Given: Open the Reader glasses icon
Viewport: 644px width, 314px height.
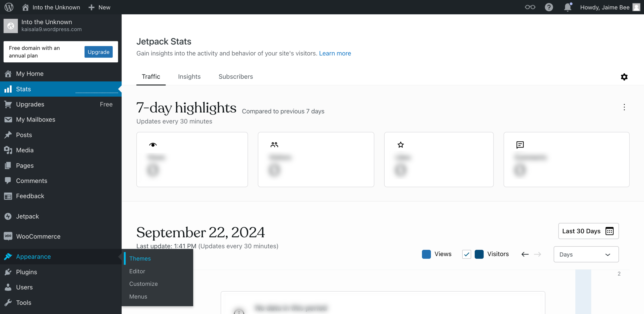Looking at the screenshot, I should [530, 7].
